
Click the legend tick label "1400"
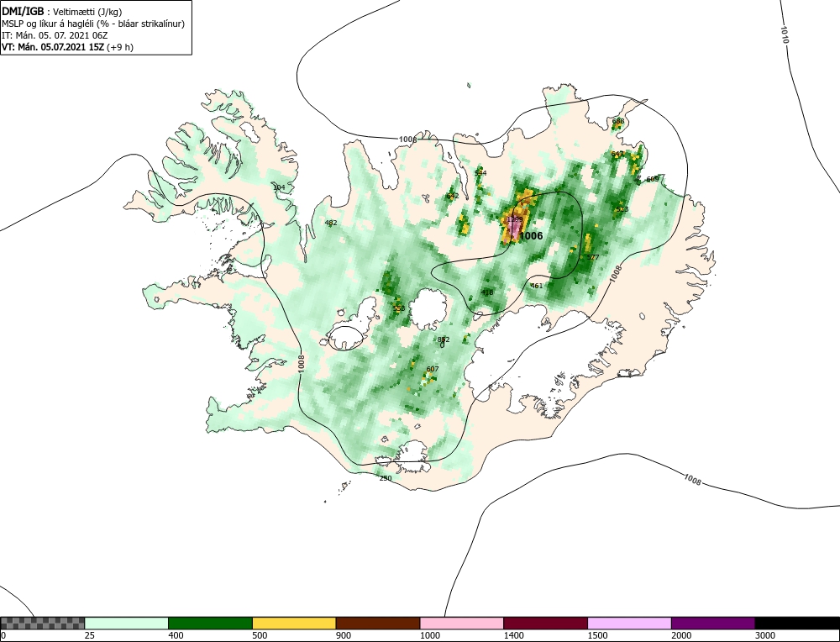514,635
